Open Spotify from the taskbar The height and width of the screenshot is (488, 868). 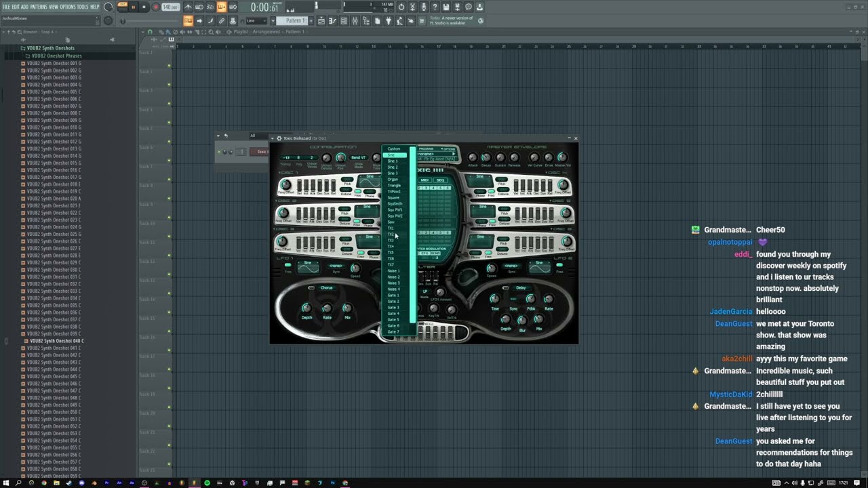tap(207, 483)
